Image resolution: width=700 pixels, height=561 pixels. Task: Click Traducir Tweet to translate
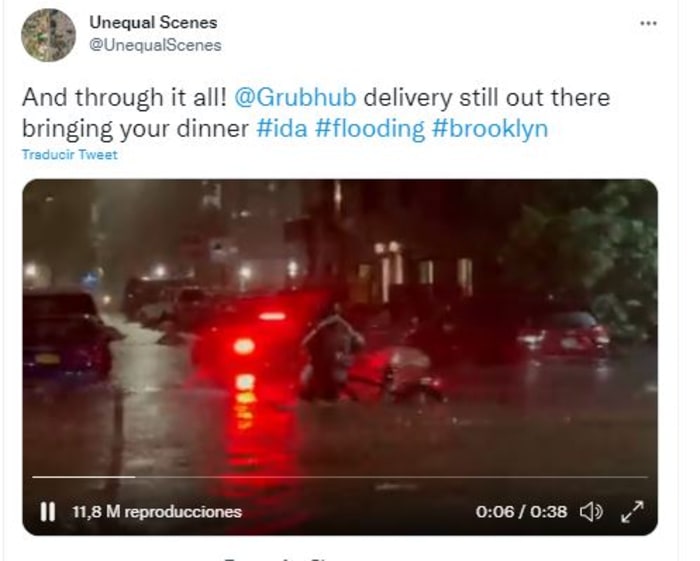70,154
